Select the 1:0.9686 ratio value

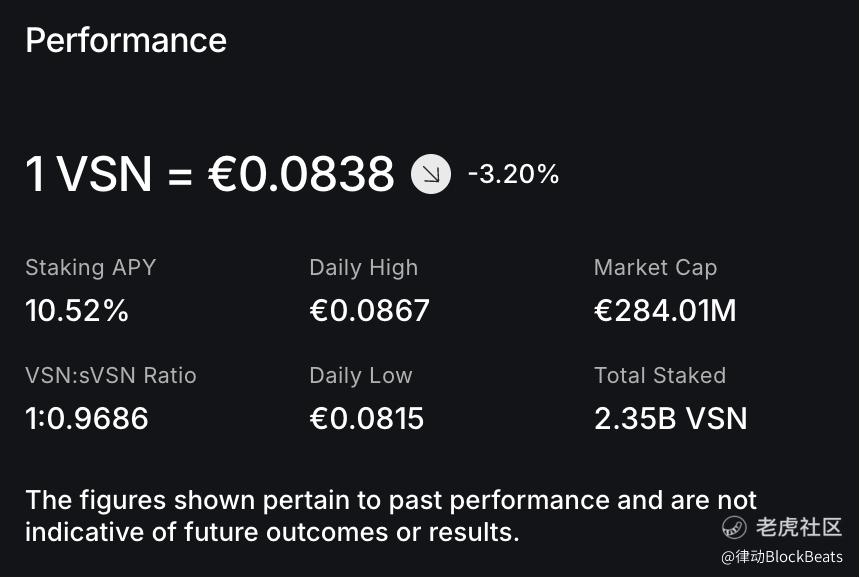point(87,418)
